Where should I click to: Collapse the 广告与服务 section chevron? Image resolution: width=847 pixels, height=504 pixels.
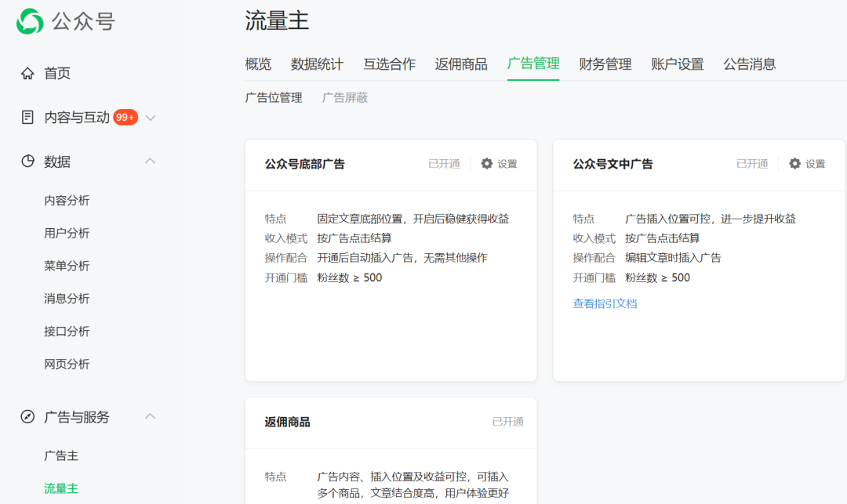150,417
